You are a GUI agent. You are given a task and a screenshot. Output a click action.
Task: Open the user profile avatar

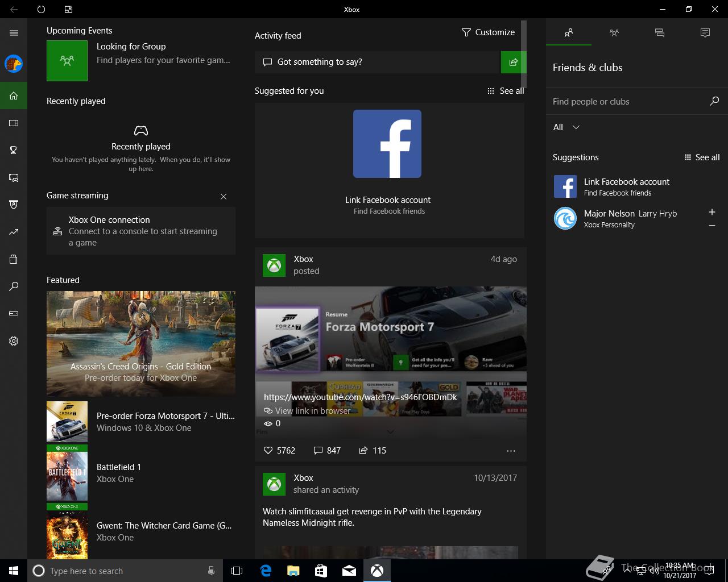tap(14, 64)
